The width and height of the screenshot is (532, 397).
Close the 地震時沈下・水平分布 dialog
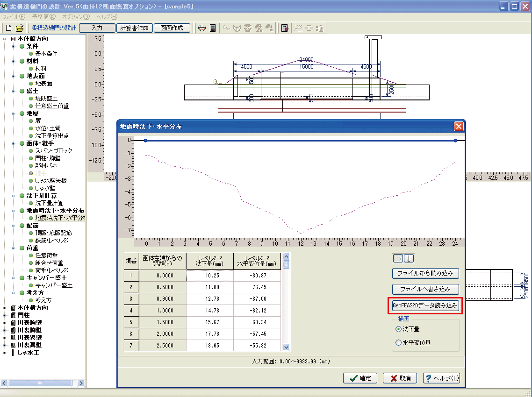pyautogui.click(x=459, y=127)
